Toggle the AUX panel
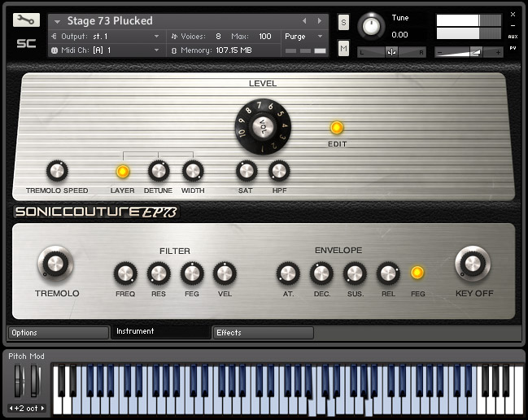The width and height of the screenshot is (528, 420). 513,37
